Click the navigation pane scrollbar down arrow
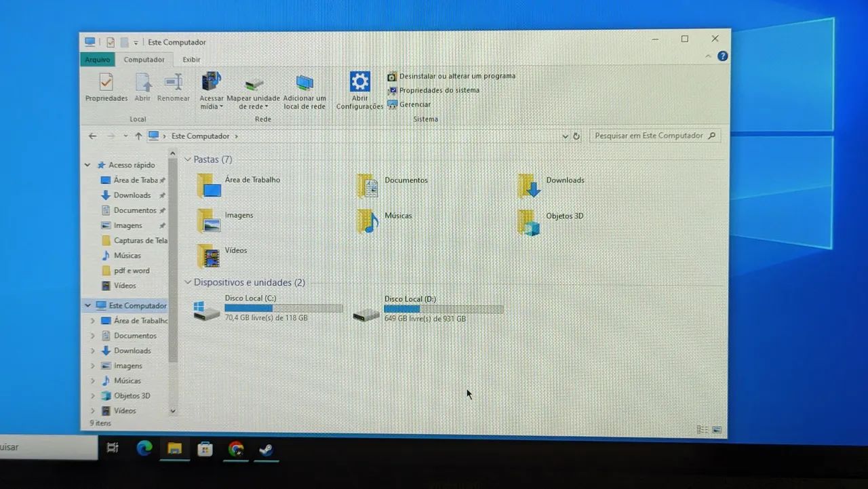This screenshot has height=489, width=868. point(172,410)
